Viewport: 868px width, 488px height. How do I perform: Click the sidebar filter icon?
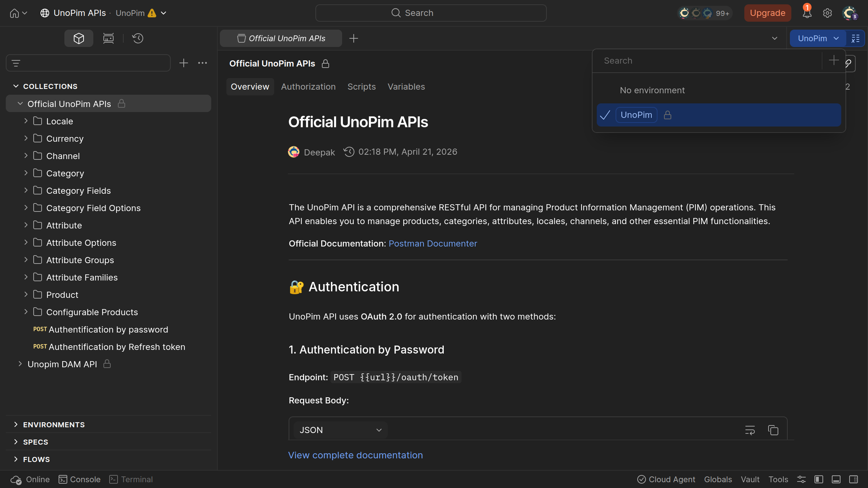(x=16, y=63)
